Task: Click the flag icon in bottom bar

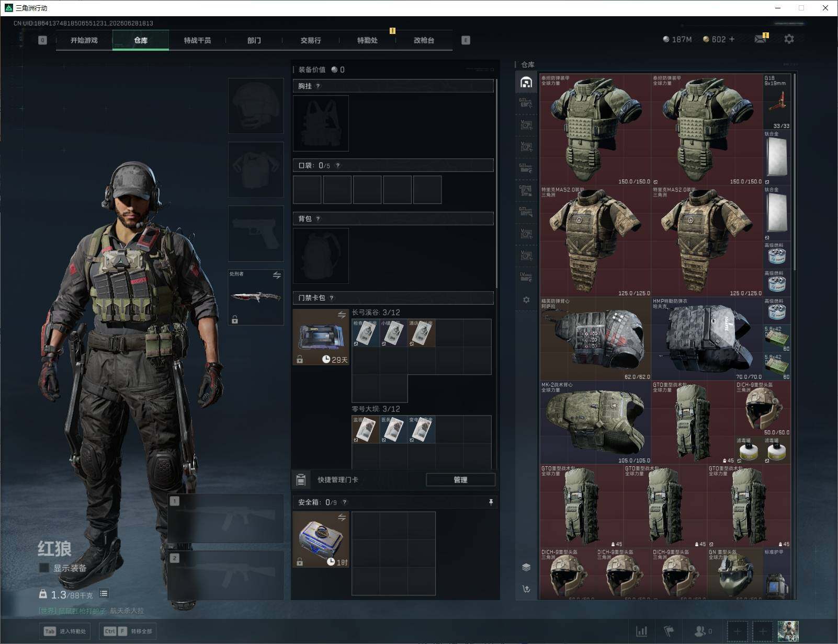Action: tap(669, 631)
